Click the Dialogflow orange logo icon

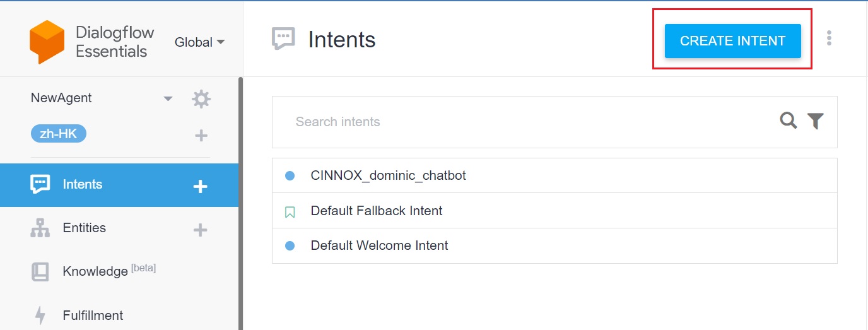click(47, 42)
